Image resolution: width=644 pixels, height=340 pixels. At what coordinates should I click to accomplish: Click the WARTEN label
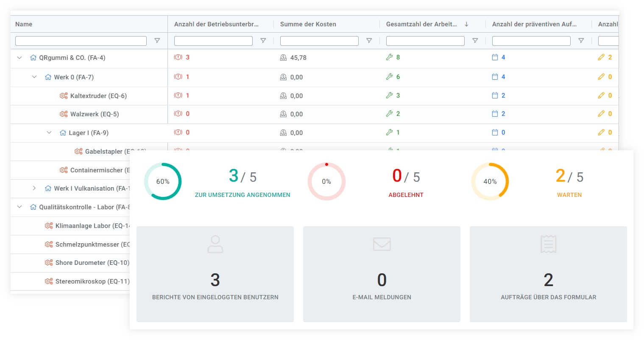pos(569,195)
